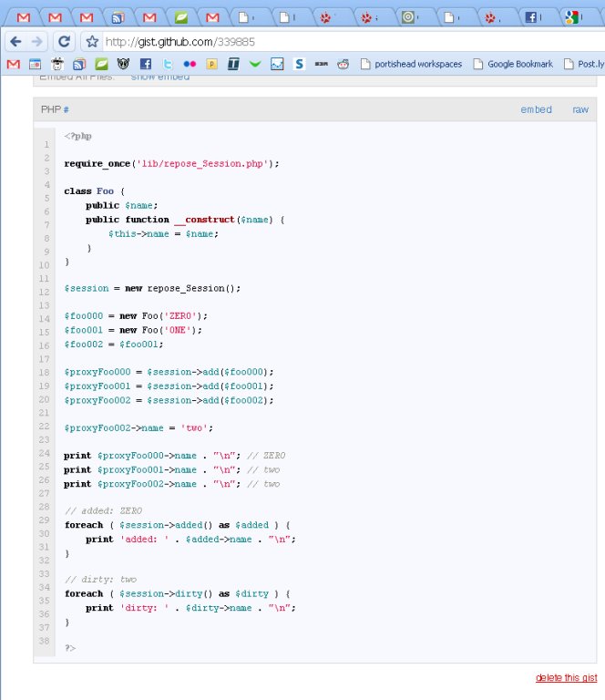Click the delete this gist link
The height and width of the screenshot is (700, 605).
pos(566,677)
